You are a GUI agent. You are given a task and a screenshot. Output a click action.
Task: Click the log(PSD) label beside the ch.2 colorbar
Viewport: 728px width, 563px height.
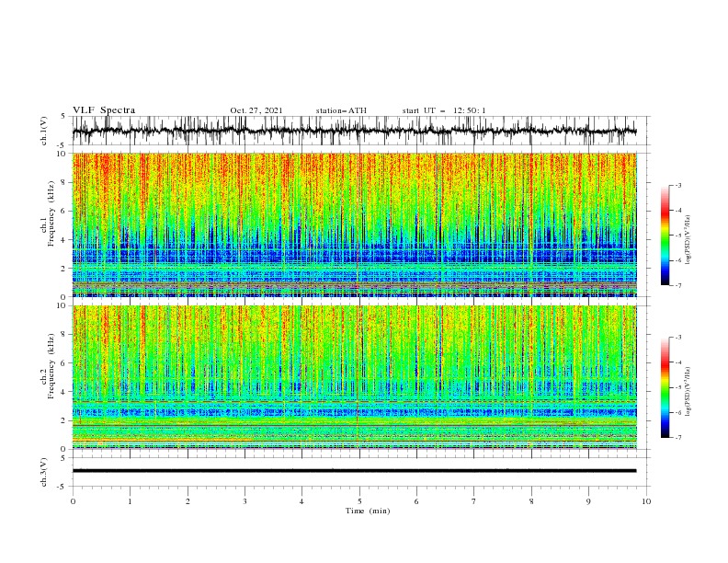pyautogui.click(x=688, y=391)
